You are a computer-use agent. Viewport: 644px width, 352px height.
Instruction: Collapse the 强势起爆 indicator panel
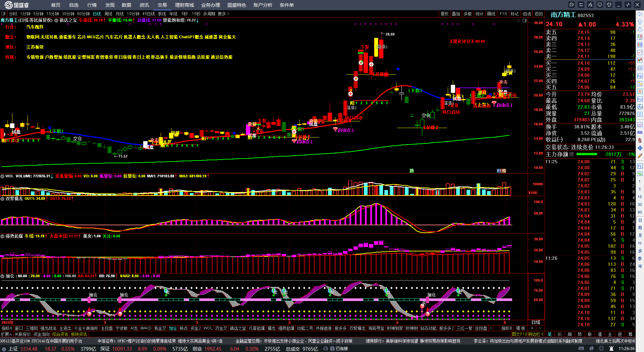(x=2, y=236)
